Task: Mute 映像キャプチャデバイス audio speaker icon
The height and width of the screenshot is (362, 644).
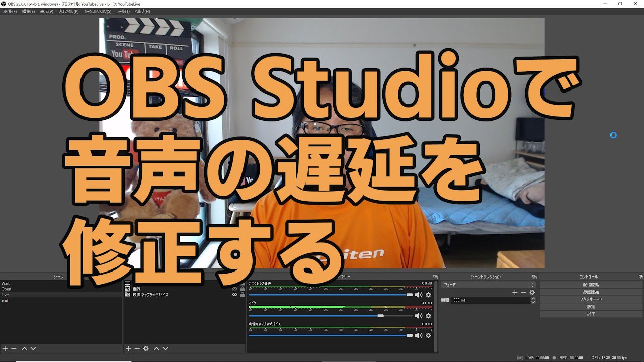Action: point(418,335)
